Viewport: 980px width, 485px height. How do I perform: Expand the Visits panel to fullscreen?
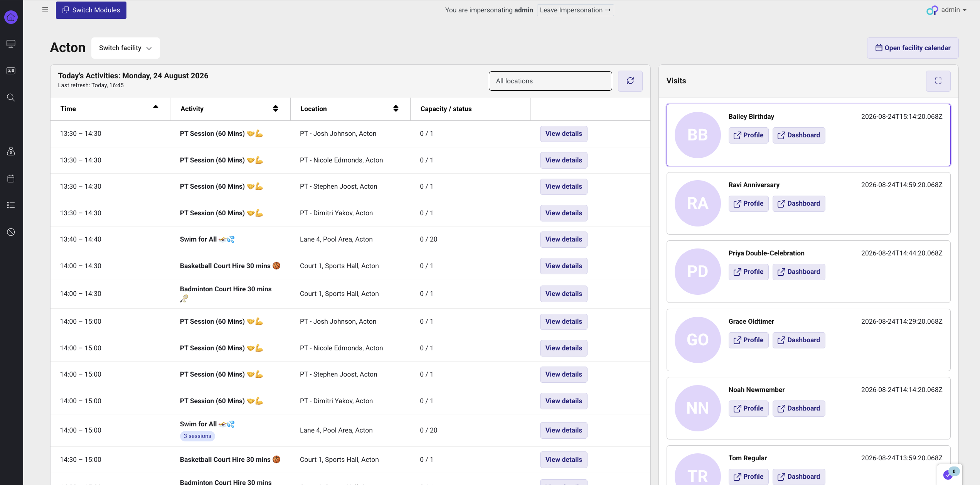click(938, 81)
